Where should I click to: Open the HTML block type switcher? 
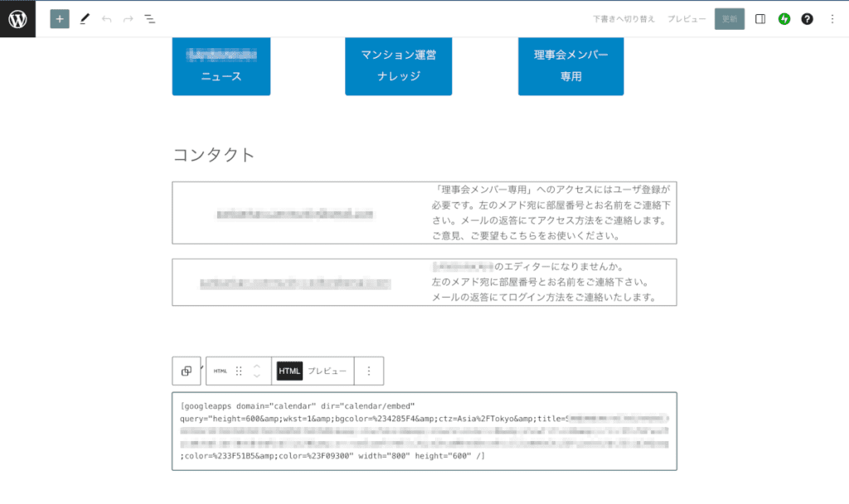(220, 371)
